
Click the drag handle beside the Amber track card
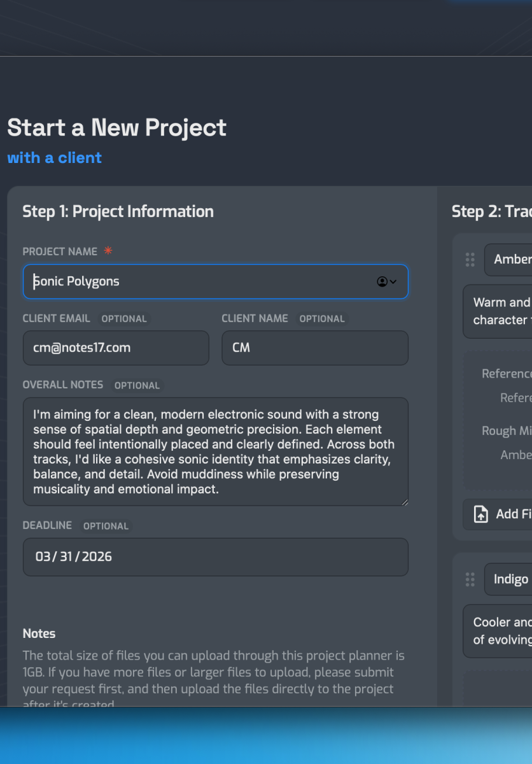[x=470, y=260]
